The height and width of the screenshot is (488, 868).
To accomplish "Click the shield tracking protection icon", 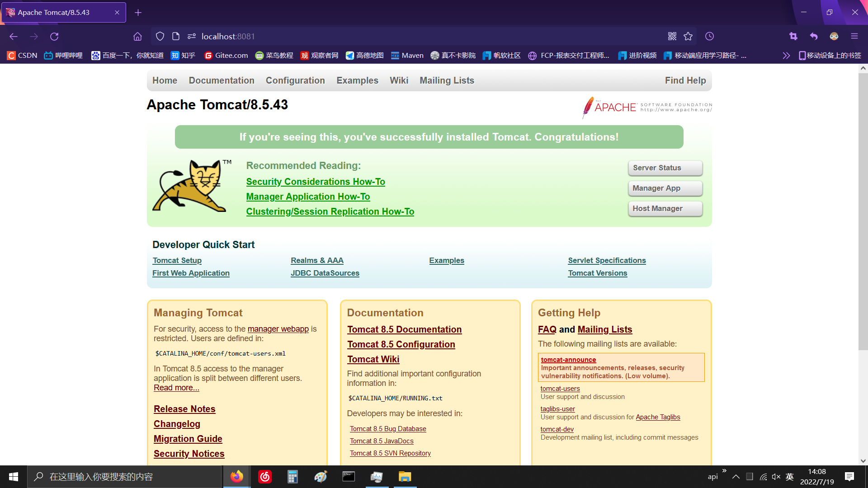I will pos(160,36).
